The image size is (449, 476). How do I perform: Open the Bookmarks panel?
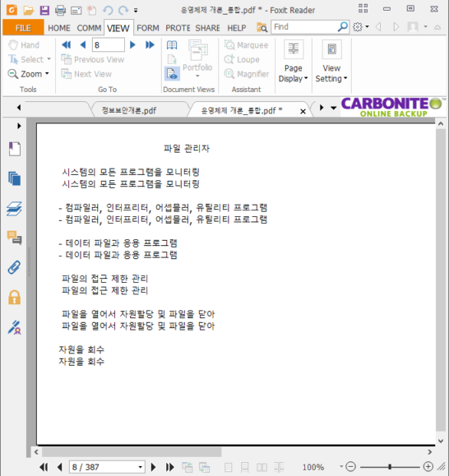point(14,149)
